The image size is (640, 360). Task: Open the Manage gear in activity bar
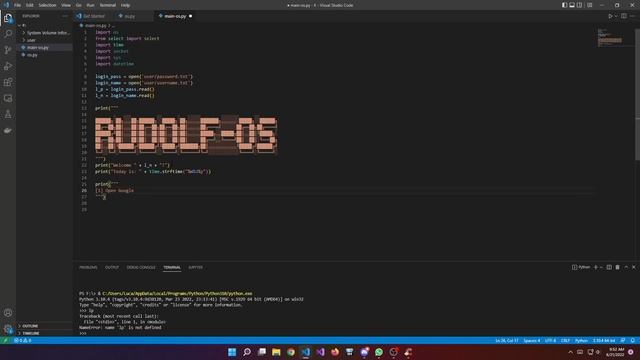click(x=8, y=329)
